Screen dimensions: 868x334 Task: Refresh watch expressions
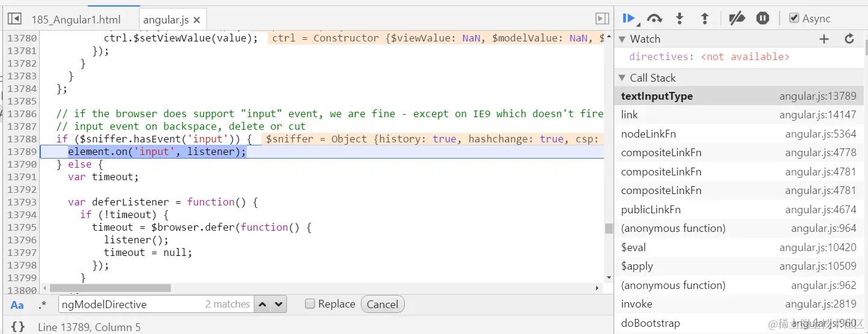pos(849,39)
